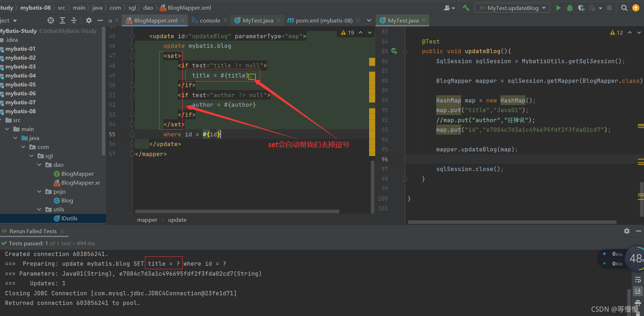Build project with green hammer icon
The image size is (644, 316).
pyautogui.click(x=466, y=7)
